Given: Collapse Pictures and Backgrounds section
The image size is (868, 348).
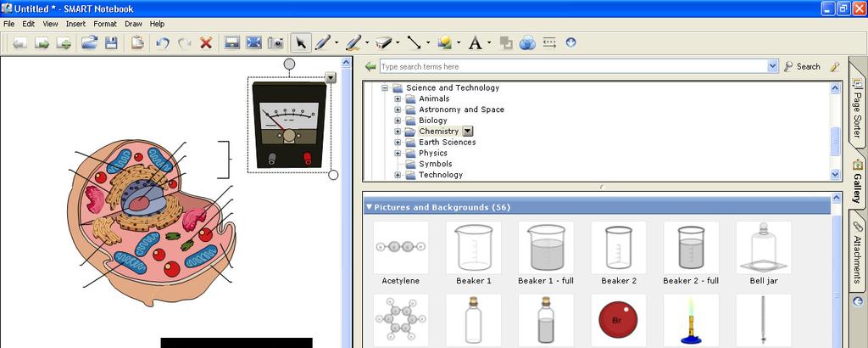Looking at the screenshot, I should click(370, 207).
